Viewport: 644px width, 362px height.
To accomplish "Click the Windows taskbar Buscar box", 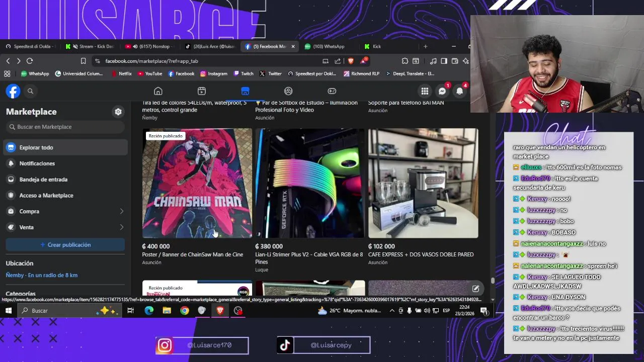I will pos(69,311).
